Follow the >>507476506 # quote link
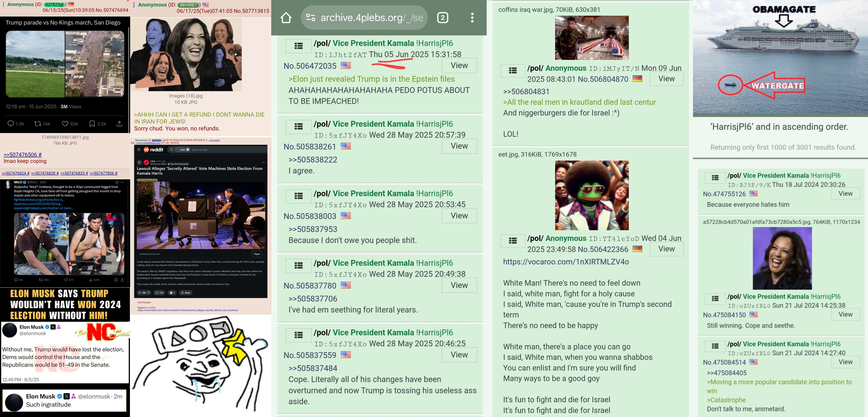868x417 pixels. pos(23,155)
